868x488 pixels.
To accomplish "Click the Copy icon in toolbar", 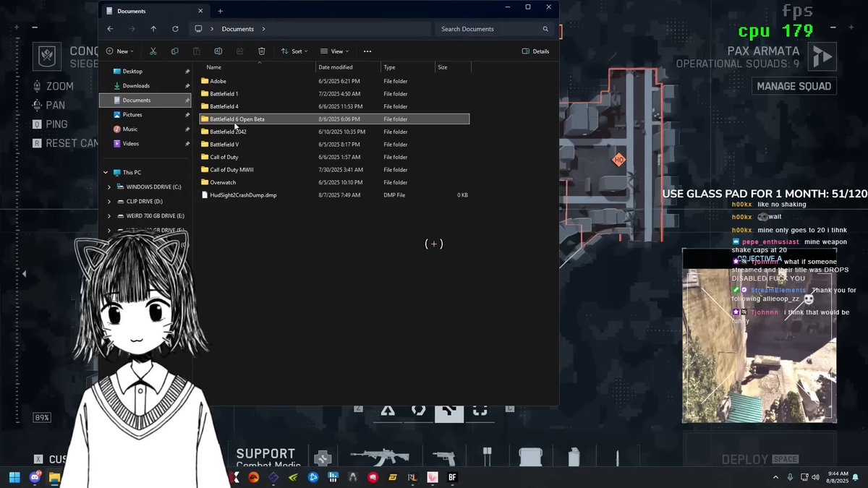I will tap(175, 51).
